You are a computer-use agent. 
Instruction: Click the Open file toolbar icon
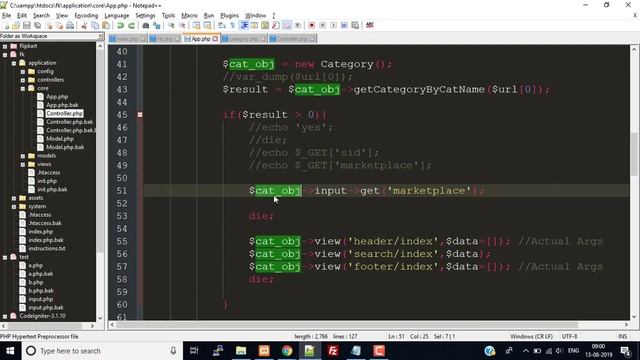tap(16, 25)
